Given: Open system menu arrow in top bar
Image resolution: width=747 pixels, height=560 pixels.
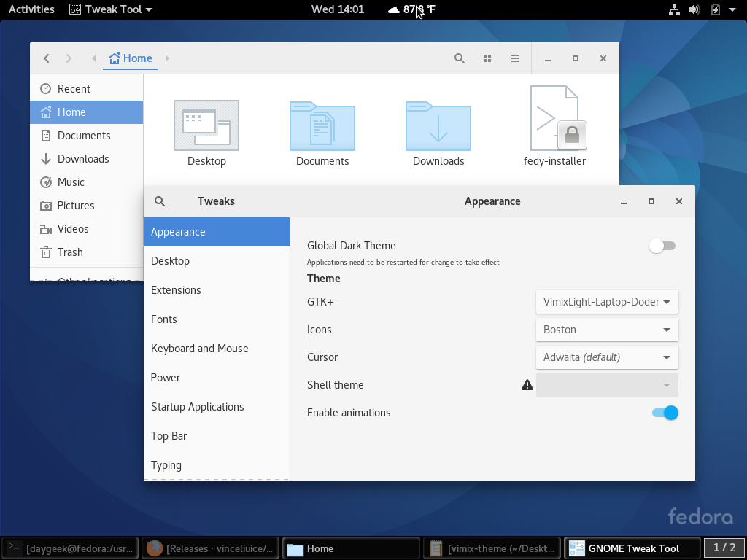Looking at the screenshot, I should 732,9.
